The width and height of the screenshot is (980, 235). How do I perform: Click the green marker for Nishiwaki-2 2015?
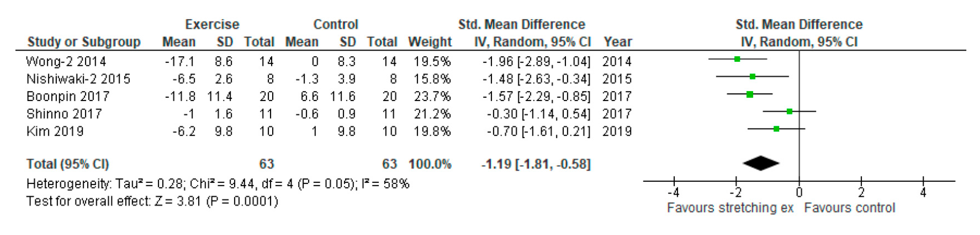(752, 77)
